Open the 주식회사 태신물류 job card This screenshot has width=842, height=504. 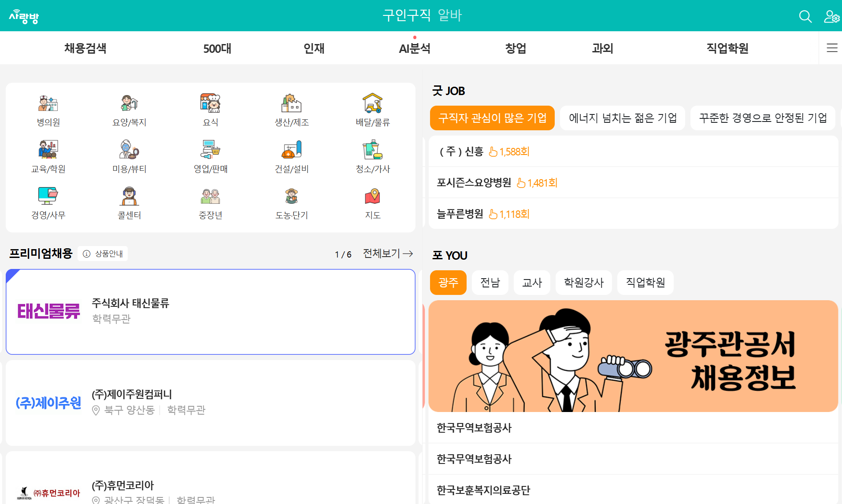coord(211,312)
